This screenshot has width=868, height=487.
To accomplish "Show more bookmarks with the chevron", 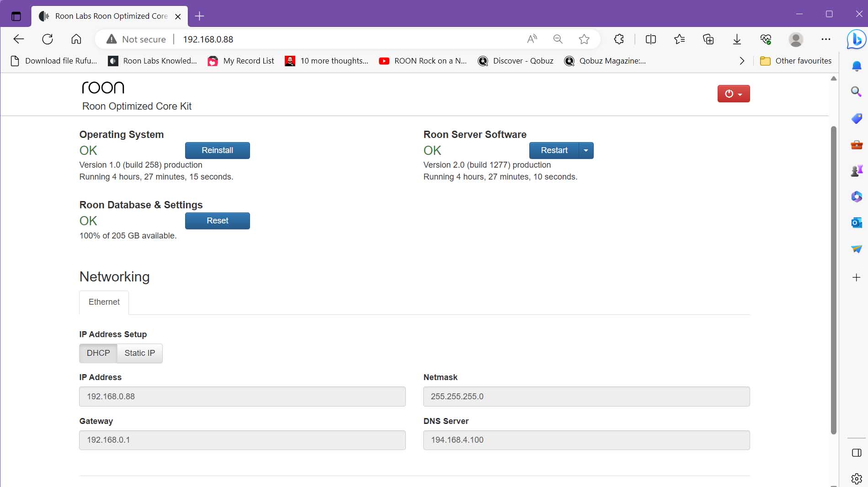I will (742, 61).
